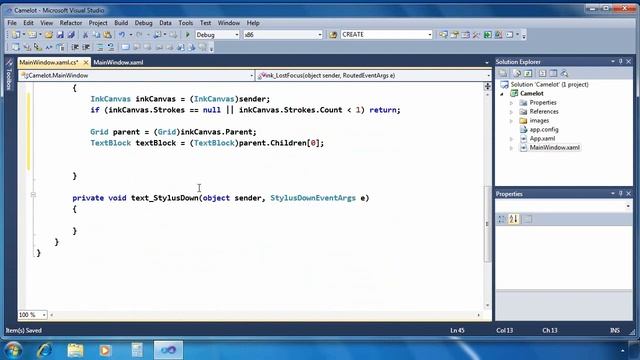Select the MainWindow.xaml.cs tab

(x=49, y=62)
